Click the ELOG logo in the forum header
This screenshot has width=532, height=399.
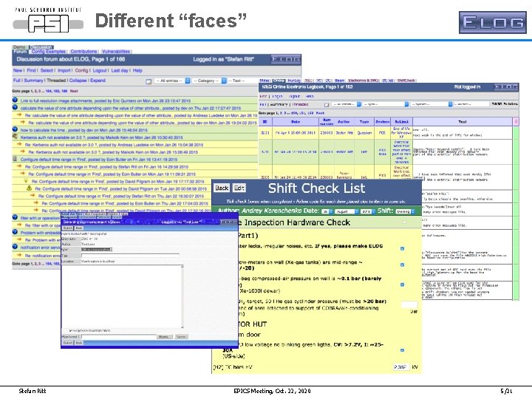tap(286, 59)
